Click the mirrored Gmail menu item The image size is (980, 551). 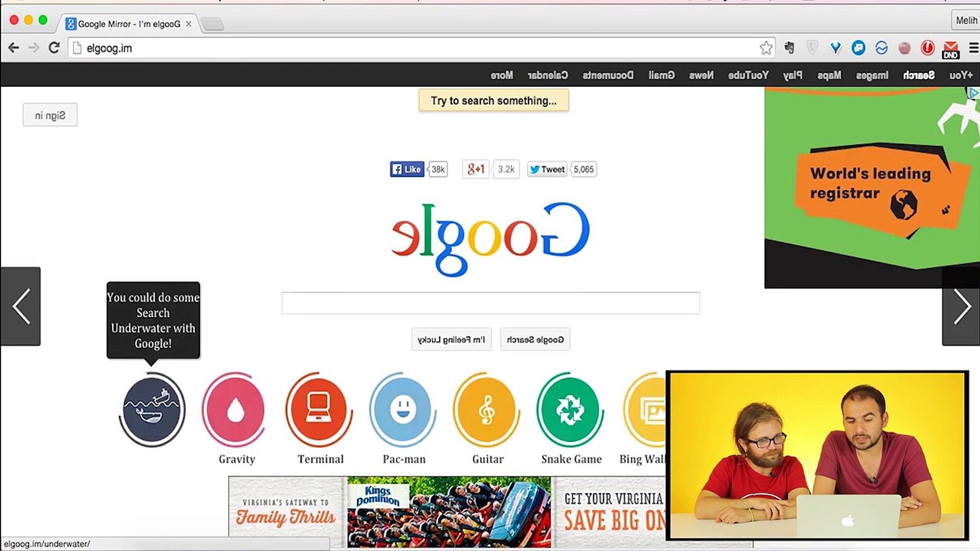(661, 75)
